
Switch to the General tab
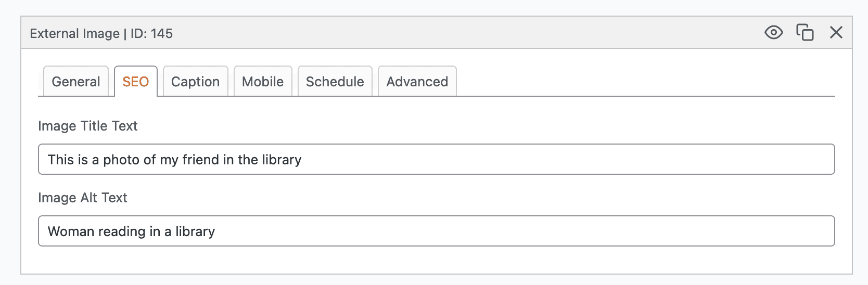pos(76,82)
